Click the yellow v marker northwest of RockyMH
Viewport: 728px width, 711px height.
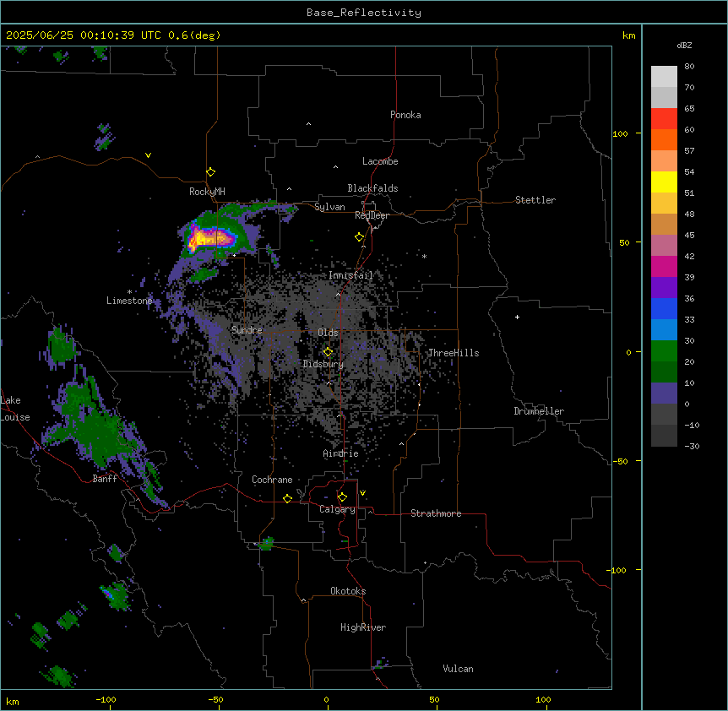(148, 155)
